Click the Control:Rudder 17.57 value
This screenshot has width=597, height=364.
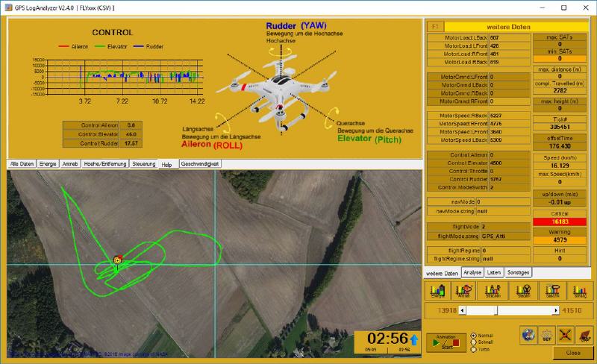131,143
